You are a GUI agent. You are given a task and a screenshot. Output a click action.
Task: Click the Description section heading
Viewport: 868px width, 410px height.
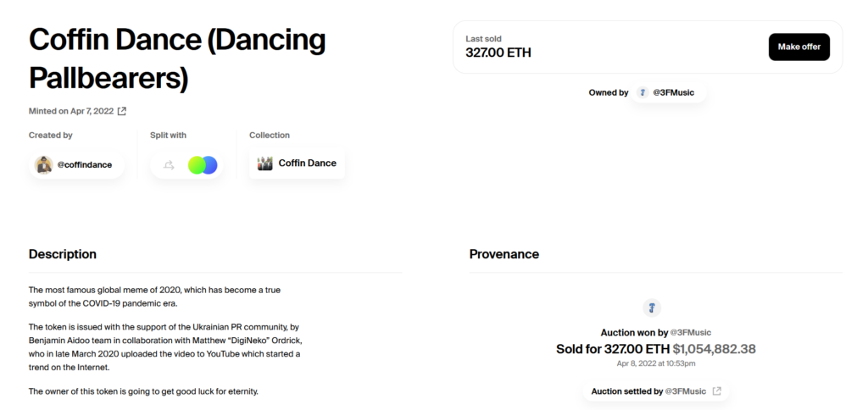(63, 254)
